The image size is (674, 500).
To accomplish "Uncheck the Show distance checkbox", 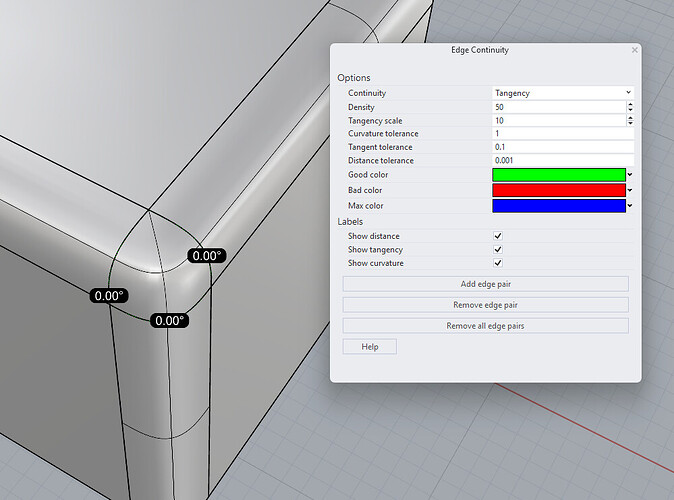I will [x=498, y=236].
